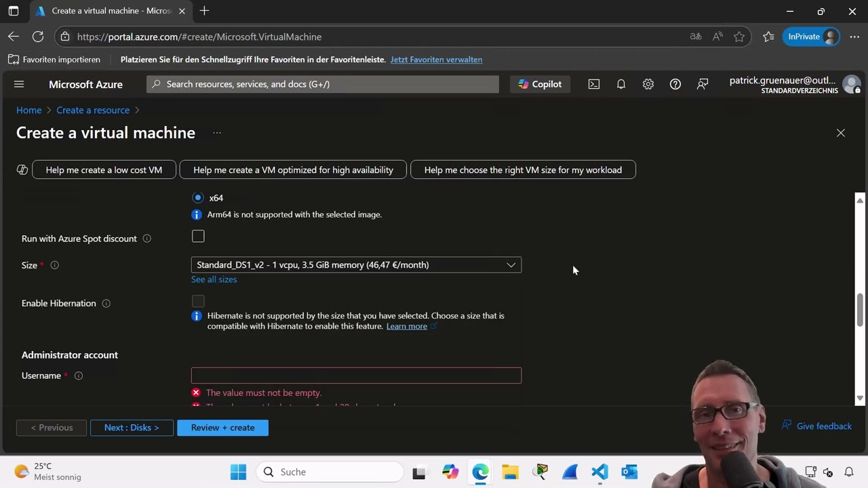Close the Create a virtual machine blade

[841, 133]
